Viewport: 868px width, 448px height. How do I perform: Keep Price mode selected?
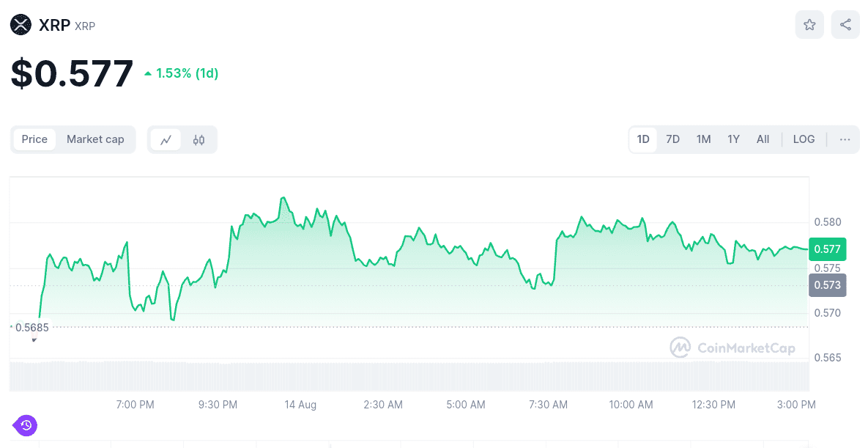pyautogui.click(x=34, y=139)
